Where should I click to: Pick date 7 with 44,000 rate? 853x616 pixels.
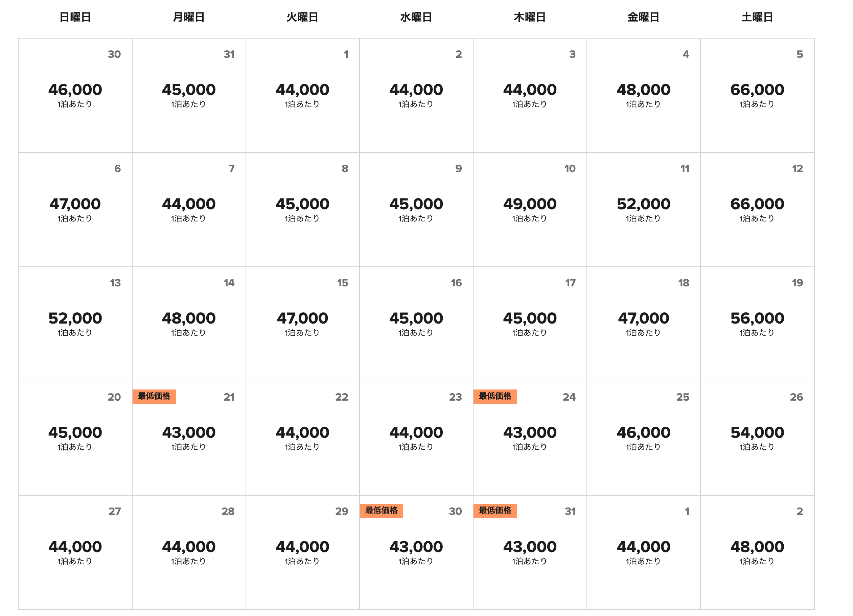189,210
